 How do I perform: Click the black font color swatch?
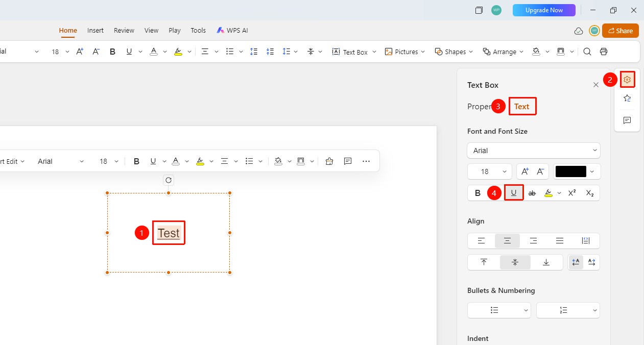pyautogui.click(x=570, y=171)
